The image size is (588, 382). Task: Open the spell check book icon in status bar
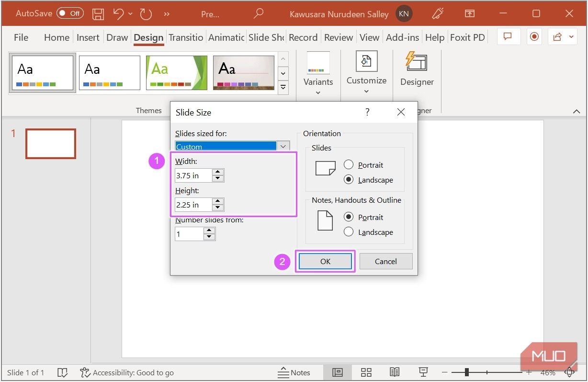63,372
